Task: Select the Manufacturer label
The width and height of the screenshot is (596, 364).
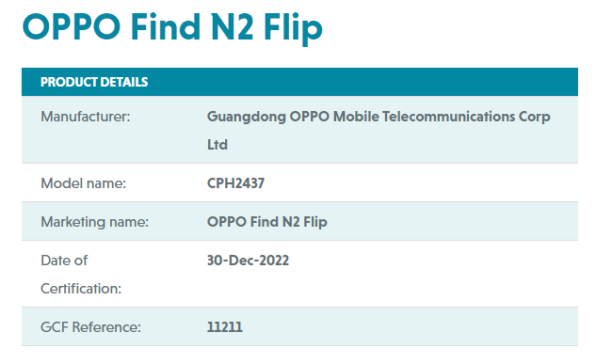Action: 85,117
